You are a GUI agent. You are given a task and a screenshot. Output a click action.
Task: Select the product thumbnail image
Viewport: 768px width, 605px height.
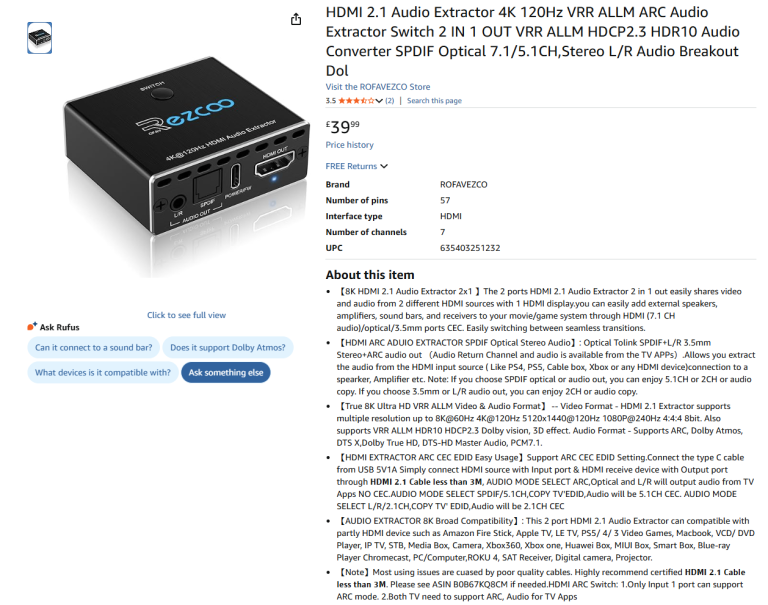point(40,38)
